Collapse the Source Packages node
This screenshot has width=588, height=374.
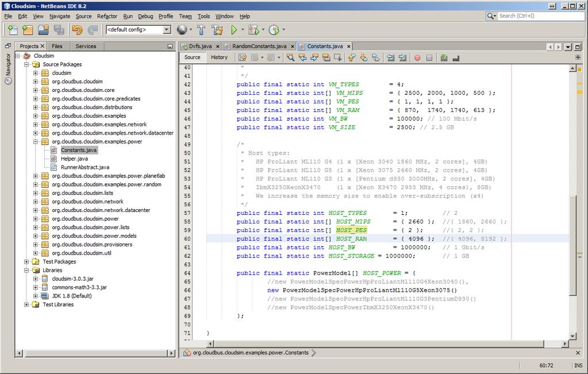[26, 64]
